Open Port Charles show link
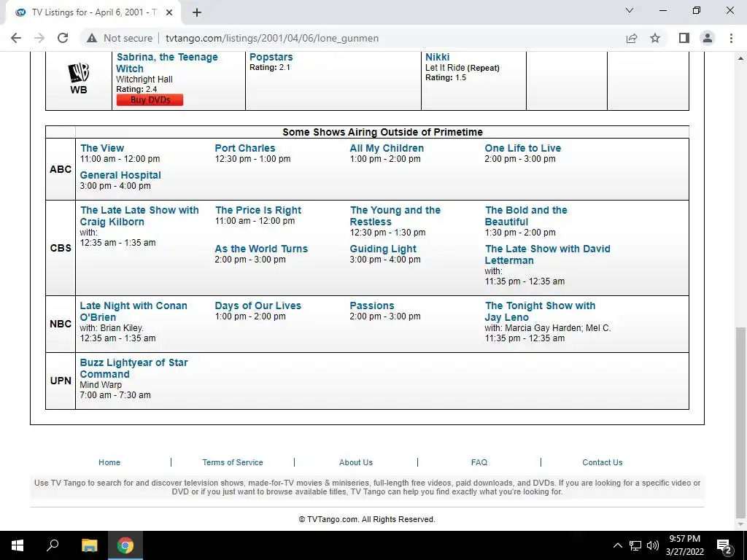 [245, 148]
